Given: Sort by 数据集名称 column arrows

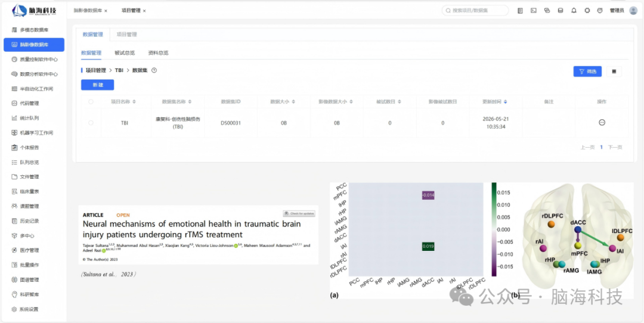Looking at the screenshot, I should (x=190, y=101).
